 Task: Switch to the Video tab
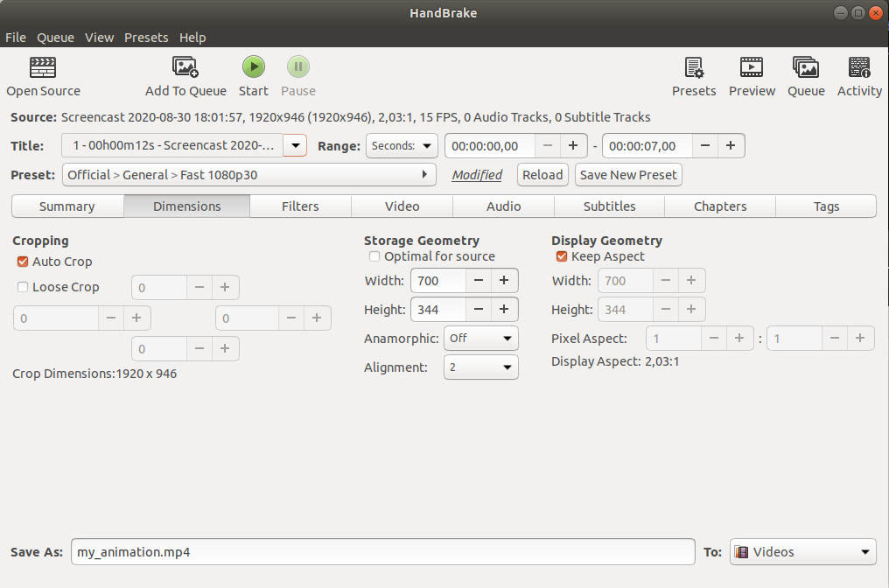tap(402, 206)
